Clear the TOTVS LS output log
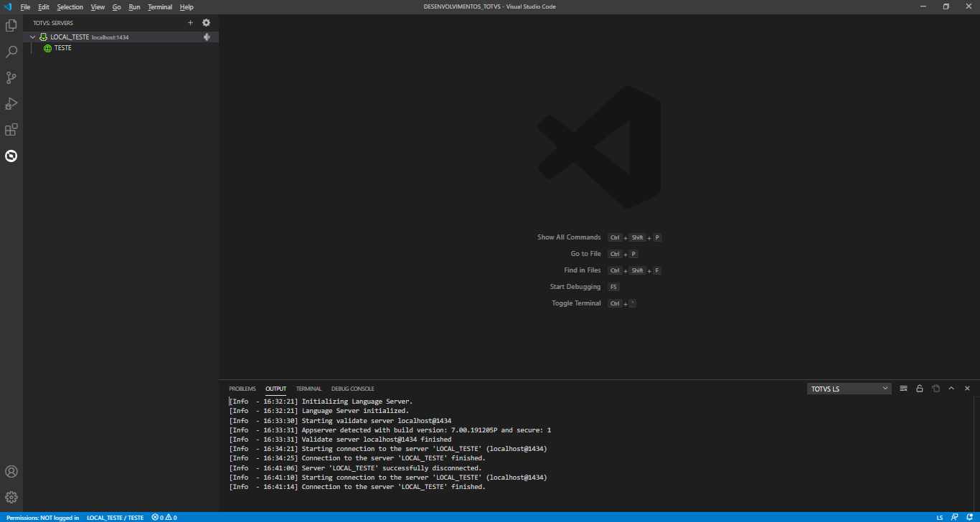This screenshot has height=522, width=980. tap(903, 388)
